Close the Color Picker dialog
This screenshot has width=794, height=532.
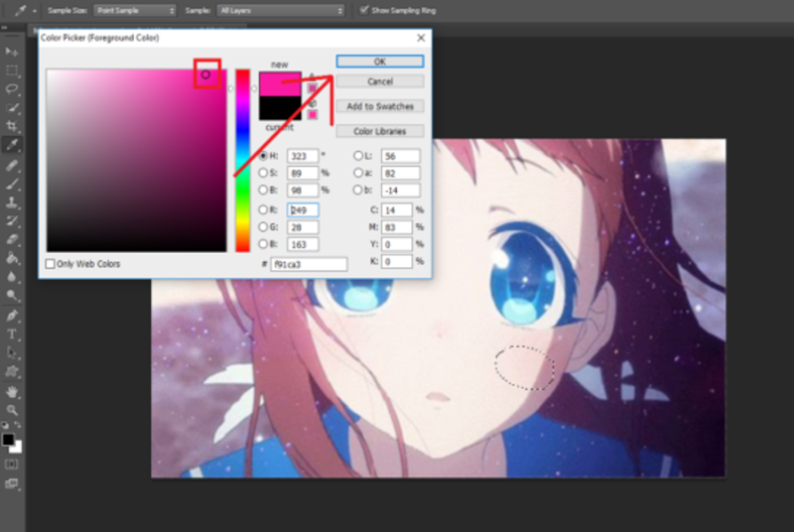click(x=421, y=38)
